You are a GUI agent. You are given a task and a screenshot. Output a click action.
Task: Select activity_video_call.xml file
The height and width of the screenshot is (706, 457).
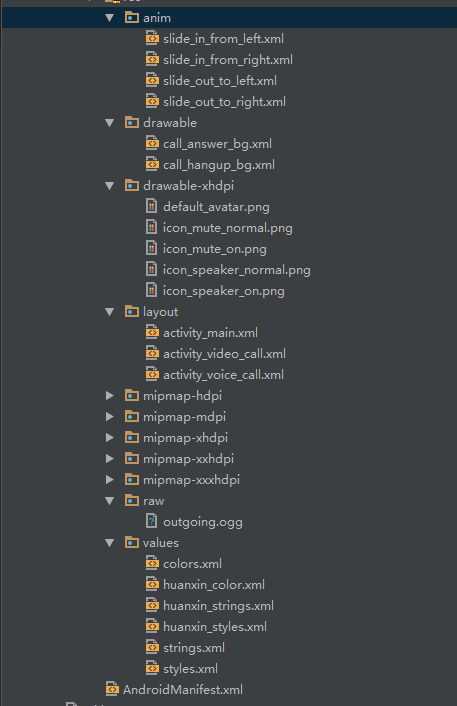[x=224, y=354]
